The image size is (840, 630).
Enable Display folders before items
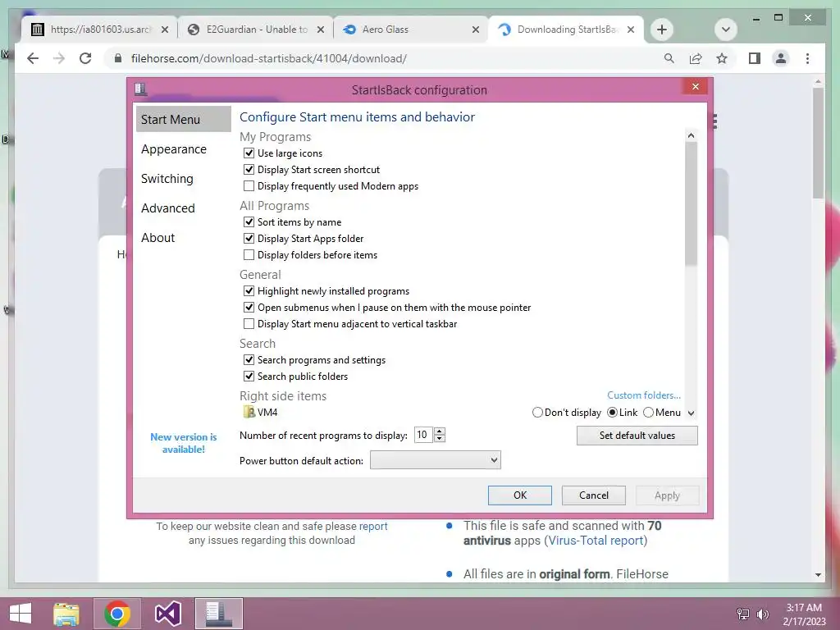point(249,255)
